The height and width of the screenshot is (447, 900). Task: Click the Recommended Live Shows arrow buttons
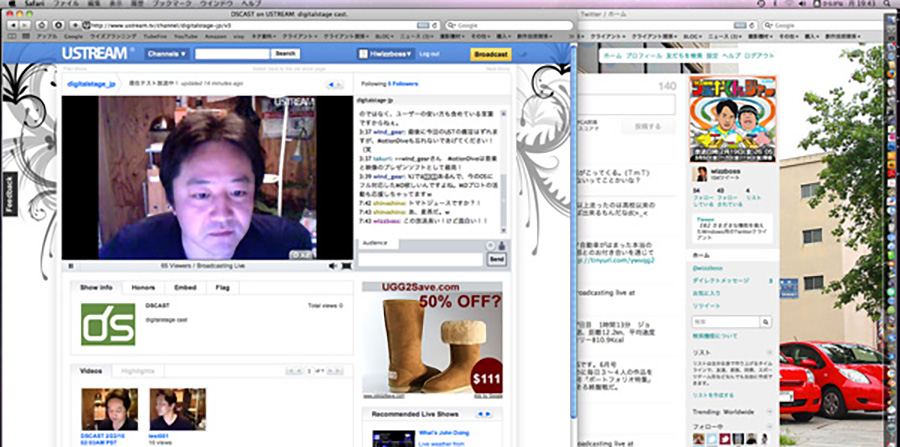click(x=484, y=414)
